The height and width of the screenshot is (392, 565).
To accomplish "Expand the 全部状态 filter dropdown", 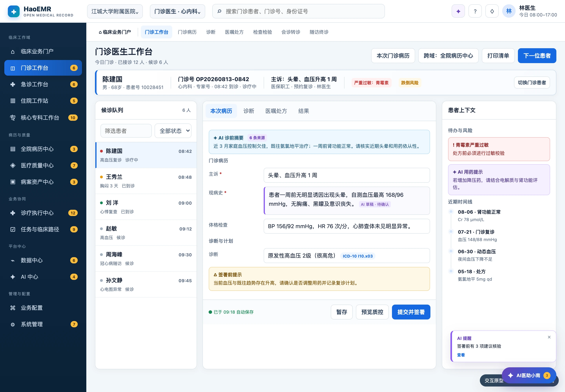I will click(x=173, y=131).
